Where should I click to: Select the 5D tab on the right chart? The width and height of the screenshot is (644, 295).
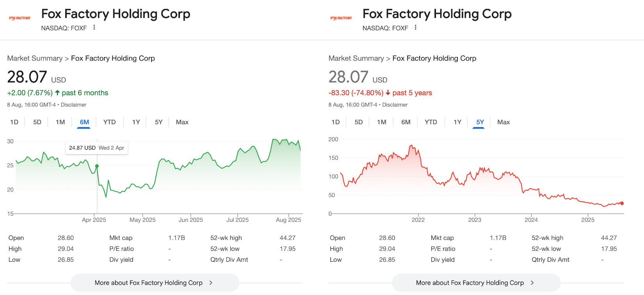(x=358, y=122)
